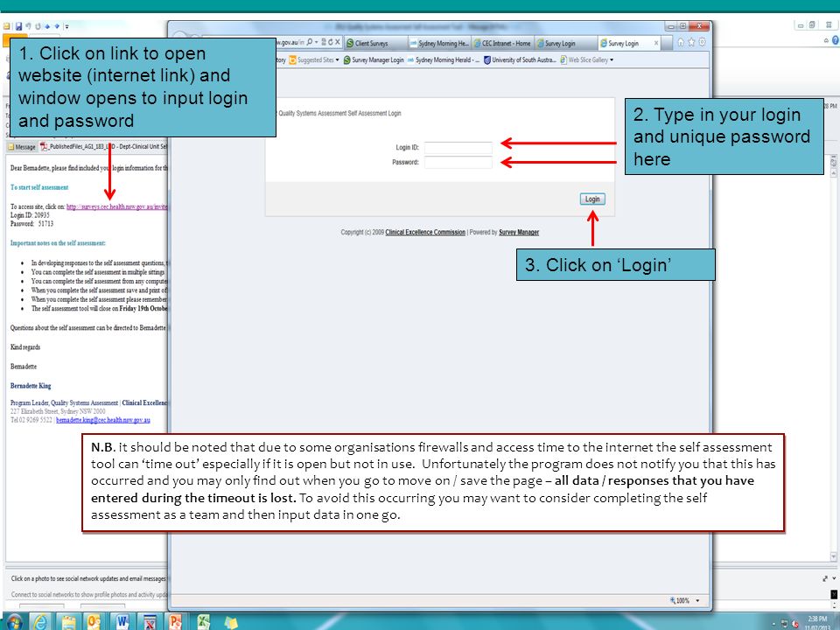Click the browser Home icon
Screen dimensions: 840x630
pyautogui.click(x=681, y=42)
